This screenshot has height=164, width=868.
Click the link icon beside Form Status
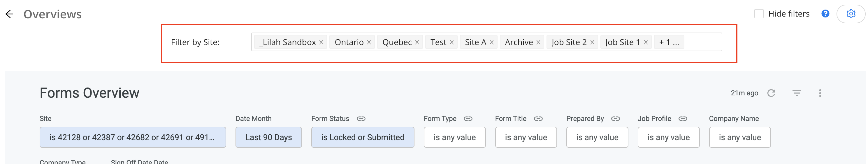tap(361, 119)
